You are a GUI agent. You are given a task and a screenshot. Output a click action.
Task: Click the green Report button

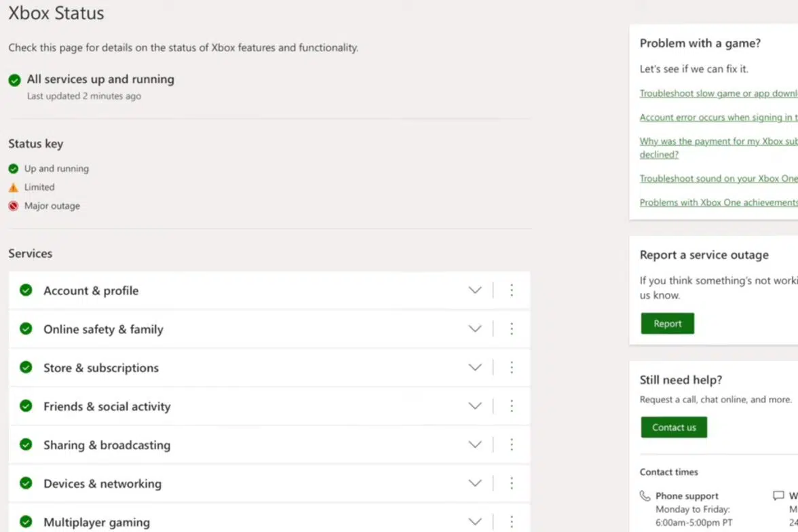[667, 323]
